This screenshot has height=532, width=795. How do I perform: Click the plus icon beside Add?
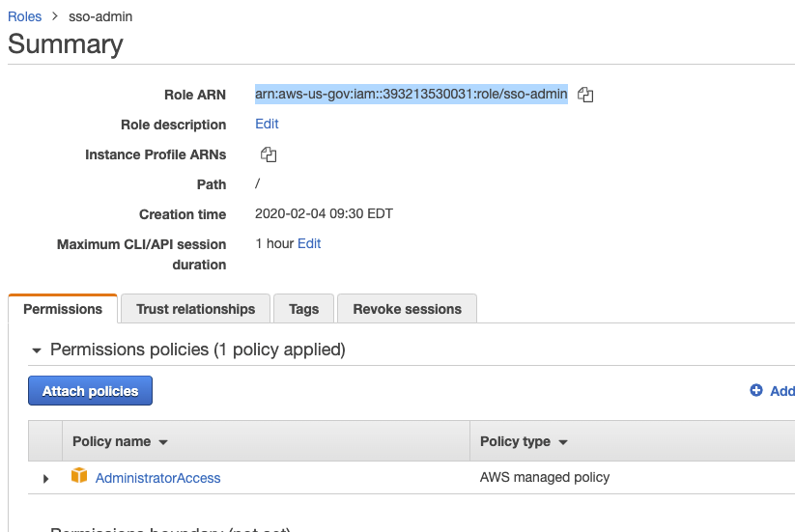coord(756,390)
